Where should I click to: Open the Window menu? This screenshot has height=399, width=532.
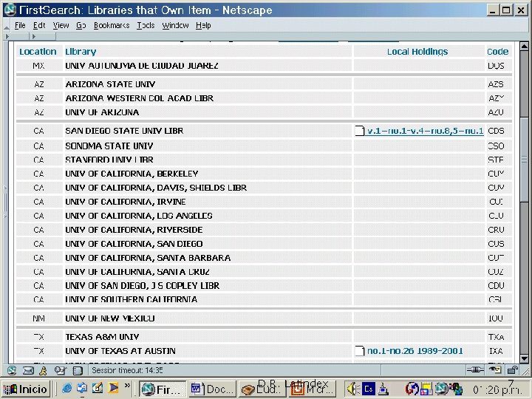tap(175, 25)
